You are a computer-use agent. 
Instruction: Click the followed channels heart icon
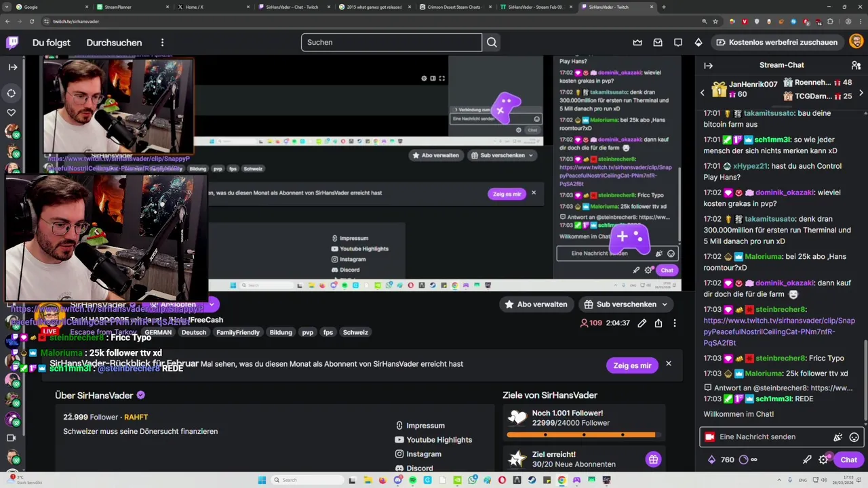pos(12,113)
